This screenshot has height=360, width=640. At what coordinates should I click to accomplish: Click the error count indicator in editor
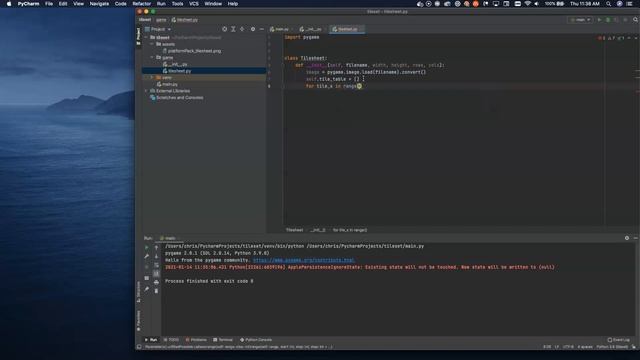point(602,38)
